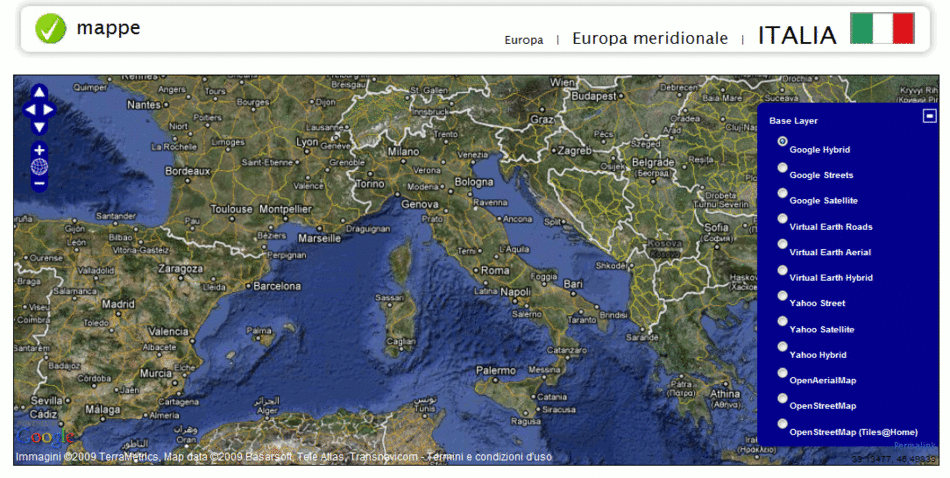Select Yahoo Hybrid base layer

[783, 347]
